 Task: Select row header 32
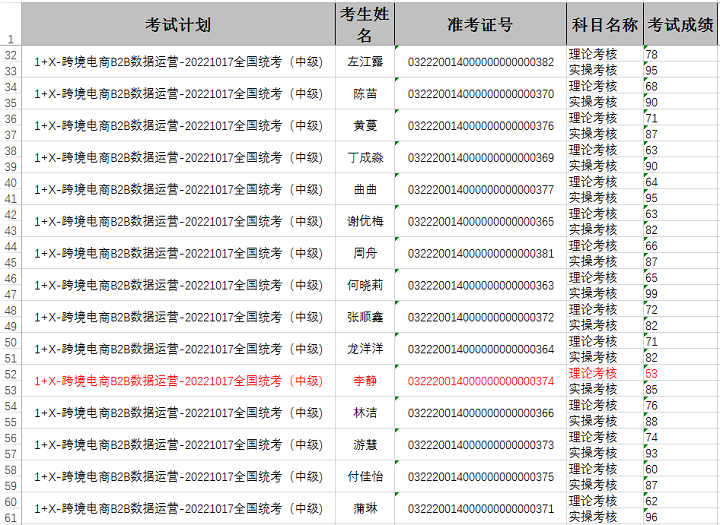pyautogui.click(x=11, y=55)
